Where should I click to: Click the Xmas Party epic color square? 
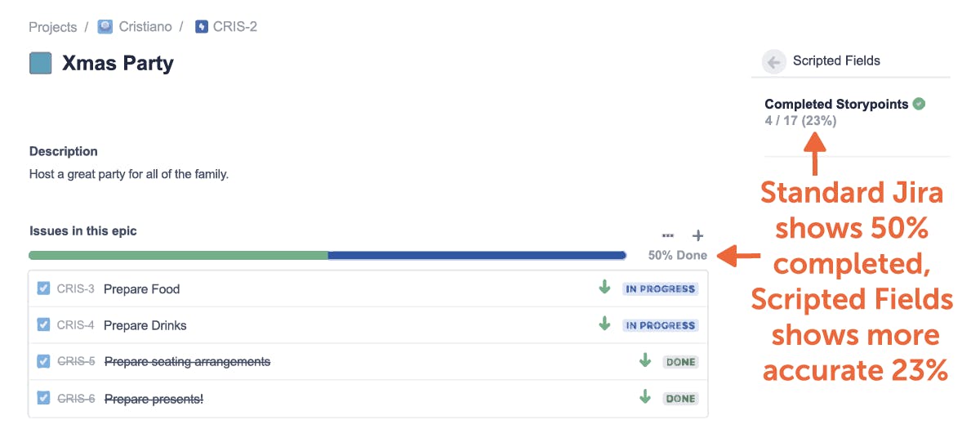pos(41,63)
